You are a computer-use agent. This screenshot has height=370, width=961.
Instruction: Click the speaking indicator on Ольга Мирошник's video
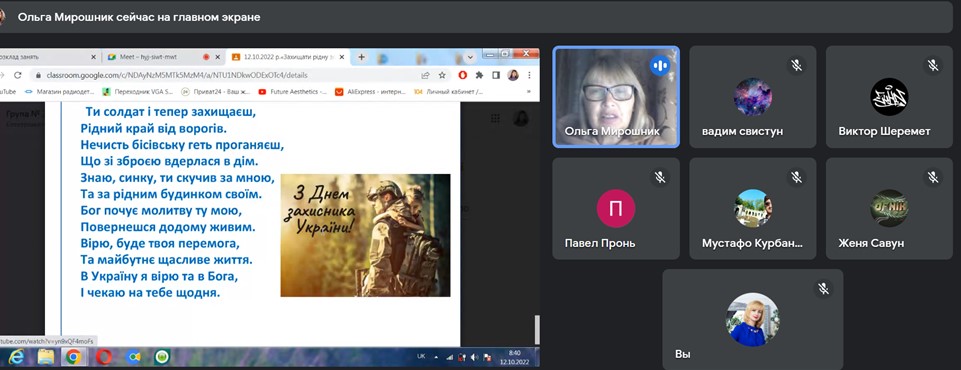(x=659, y=65)
